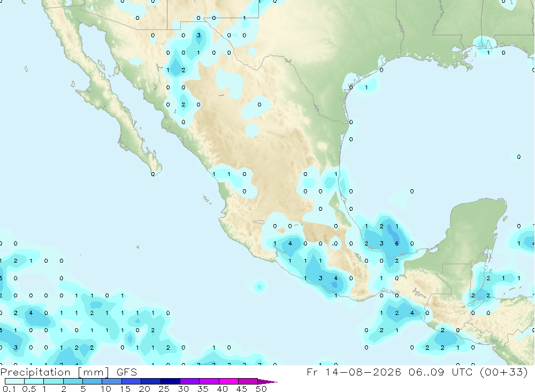Click the legend label '50'

click(x=261, y=389)
